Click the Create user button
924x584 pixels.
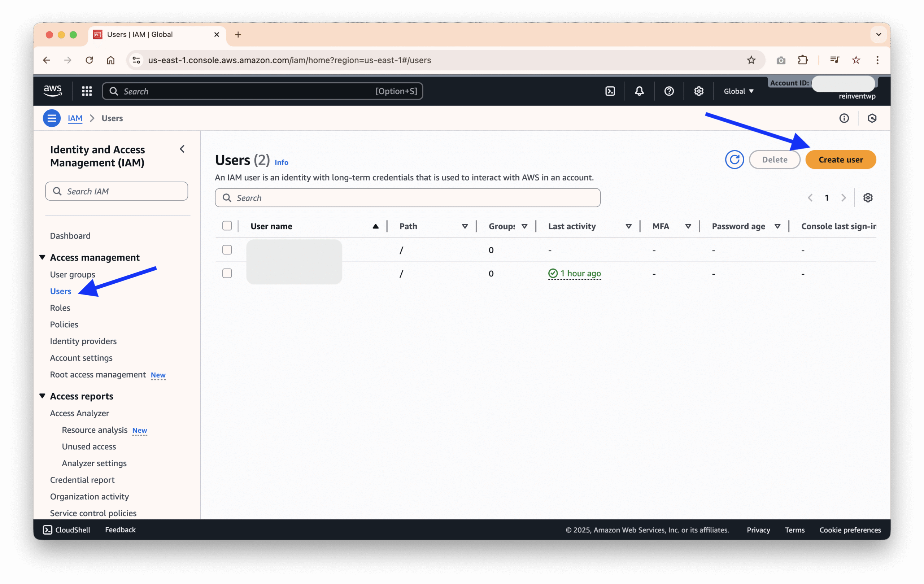click(840, 160)
